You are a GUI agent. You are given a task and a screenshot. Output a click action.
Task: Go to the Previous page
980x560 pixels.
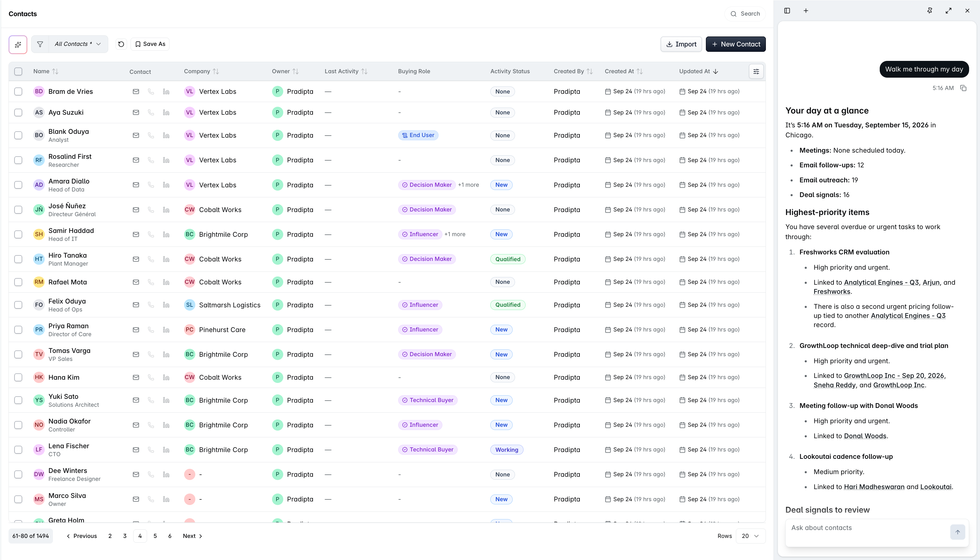[81, 536]
